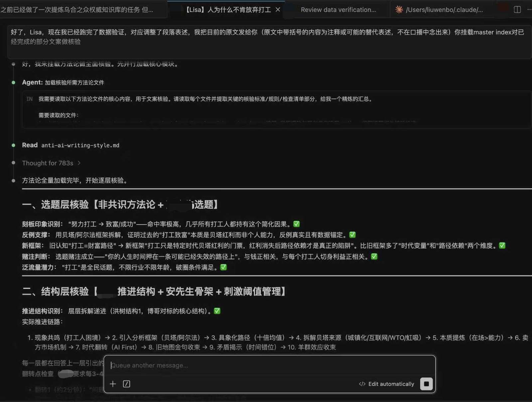This screenshot has height=402, width=532.
Task: Click the green check after 推进结构识别 line
Action: (217, 311)
